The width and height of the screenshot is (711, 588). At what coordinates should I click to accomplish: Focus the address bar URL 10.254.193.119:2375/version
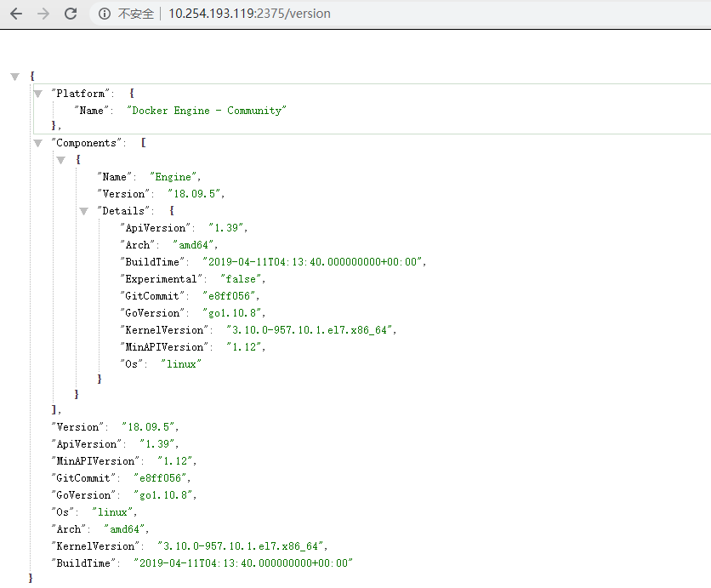point(249,14)
